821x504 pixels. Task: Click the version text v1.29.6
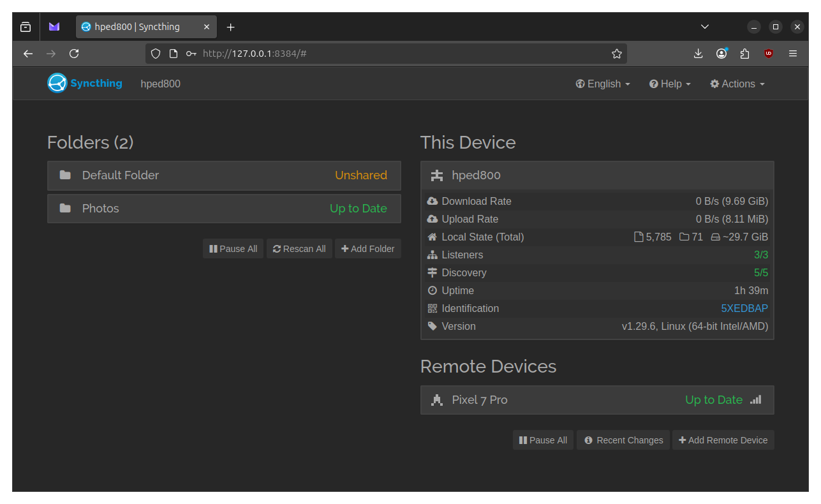(695, 326)
